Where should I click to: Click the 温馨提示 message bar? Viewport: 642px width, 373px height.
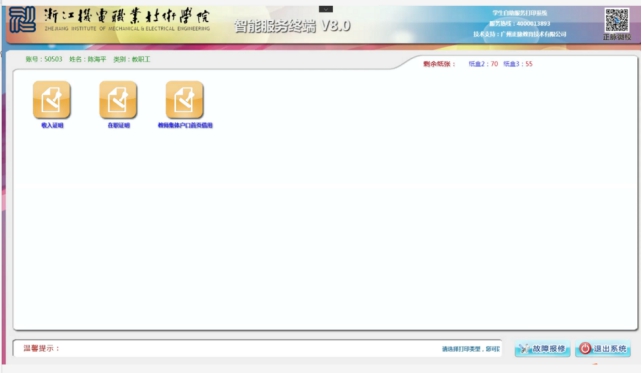(x=257, y=348)
